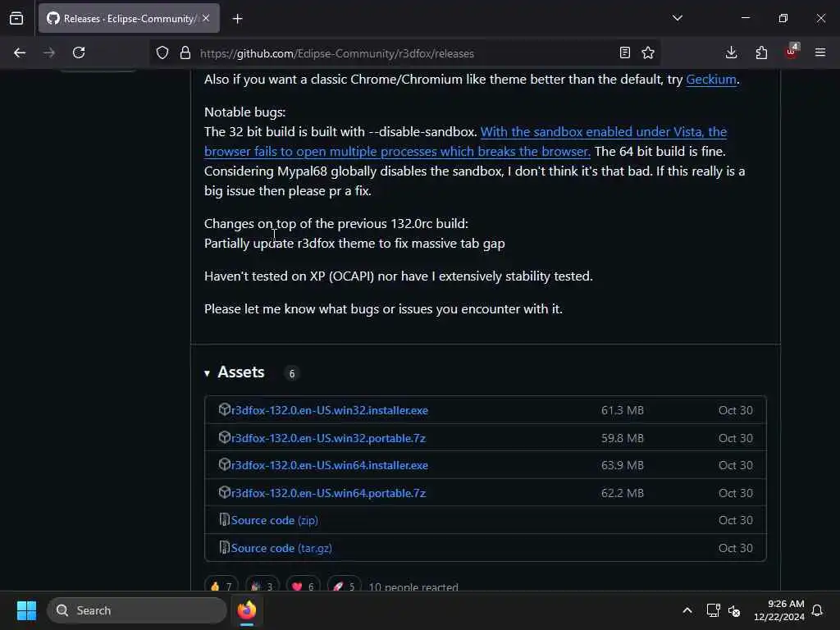Download r3dfox win32 portable.7z
This screenshot has height=630, width=840.
[328, 438]
